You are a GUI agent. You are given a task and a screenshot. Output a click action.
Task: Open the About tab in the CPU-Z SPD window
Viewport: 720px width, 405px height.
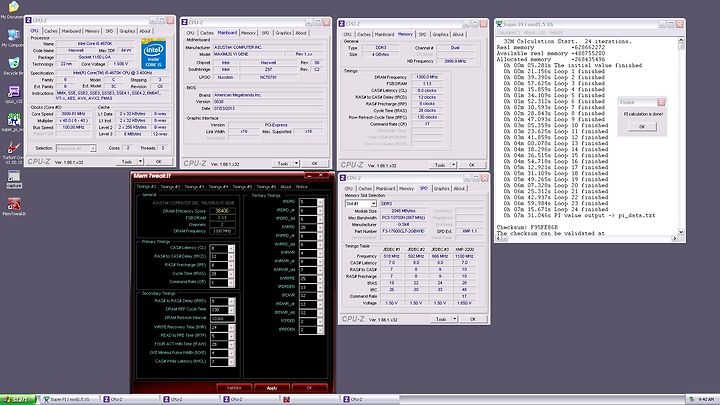click(x=459, y=188)
